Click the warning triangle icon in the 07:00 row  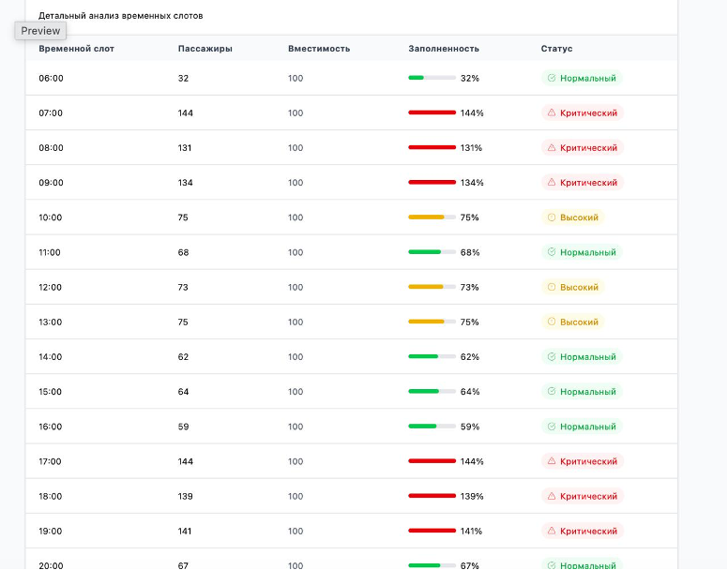coord(552,113)
